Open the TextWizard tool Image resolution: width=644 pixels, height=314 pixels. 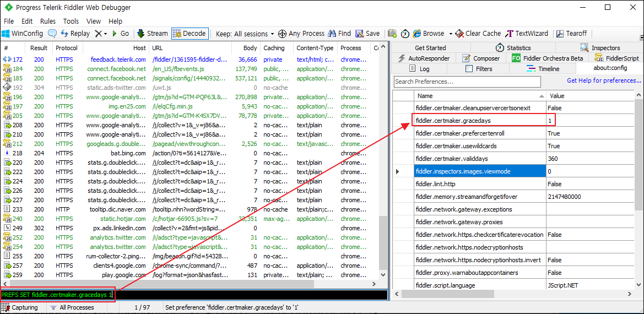coord(527,34)
